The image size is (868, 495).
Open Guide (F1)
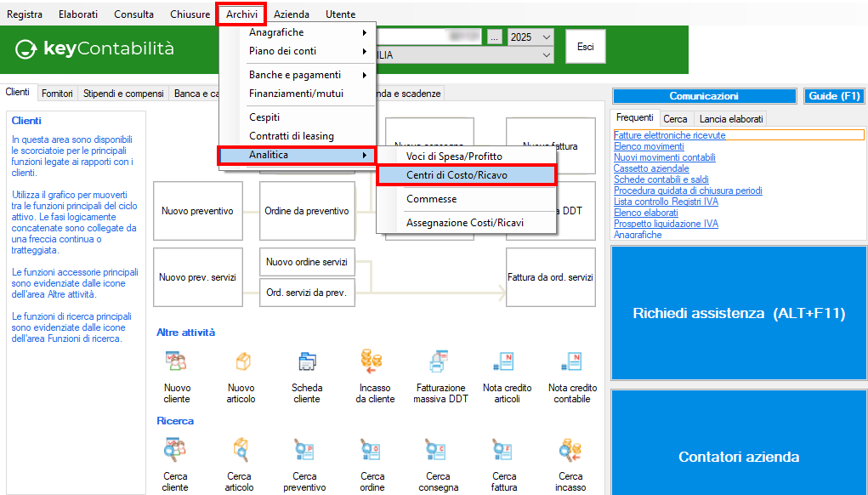pyautogui.click(x=835, y=96)
